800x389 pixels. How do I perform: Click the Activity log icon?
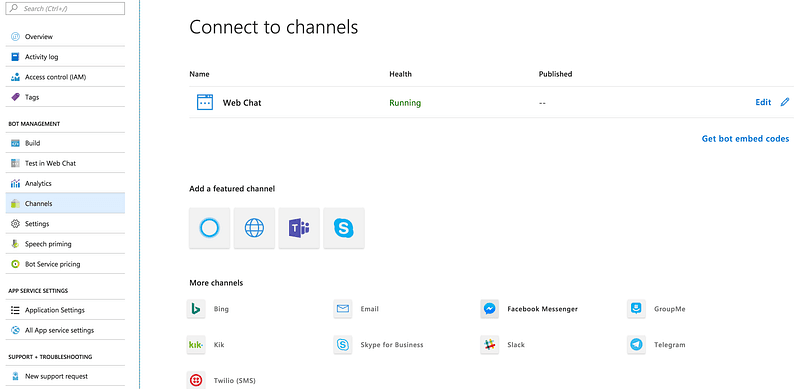tap(15, 57)
